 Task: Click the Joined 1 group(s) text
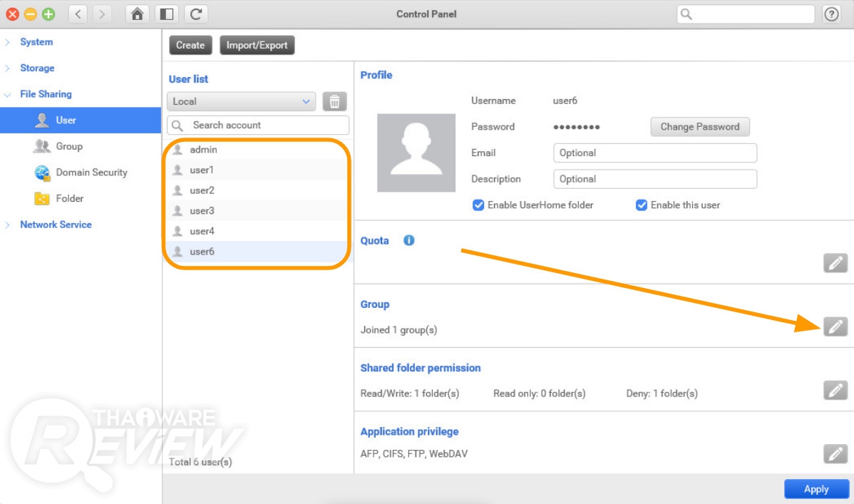tap(398, 330)
